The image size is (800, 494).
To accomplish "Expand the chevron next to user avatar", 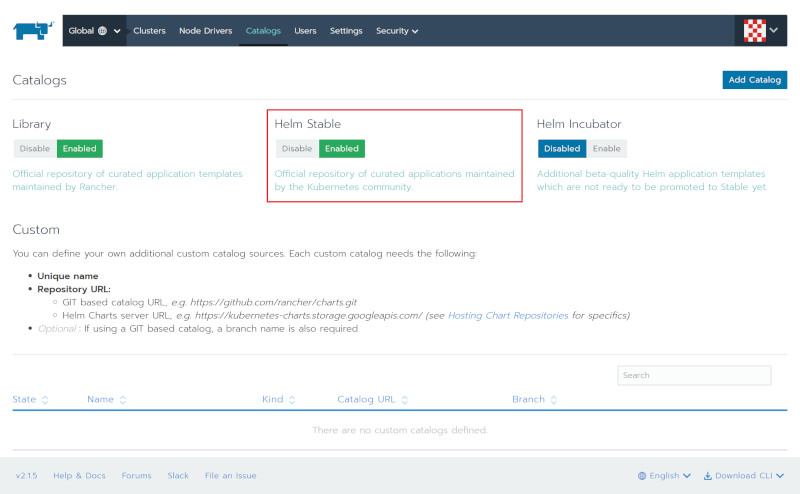I will 774,30.
